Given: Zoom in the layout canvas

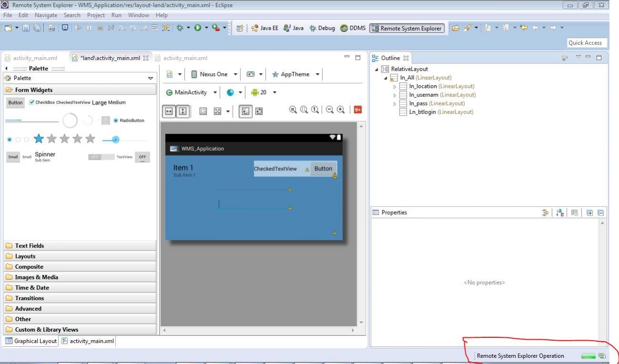Looking at the screenshot, I should [340, 109].
